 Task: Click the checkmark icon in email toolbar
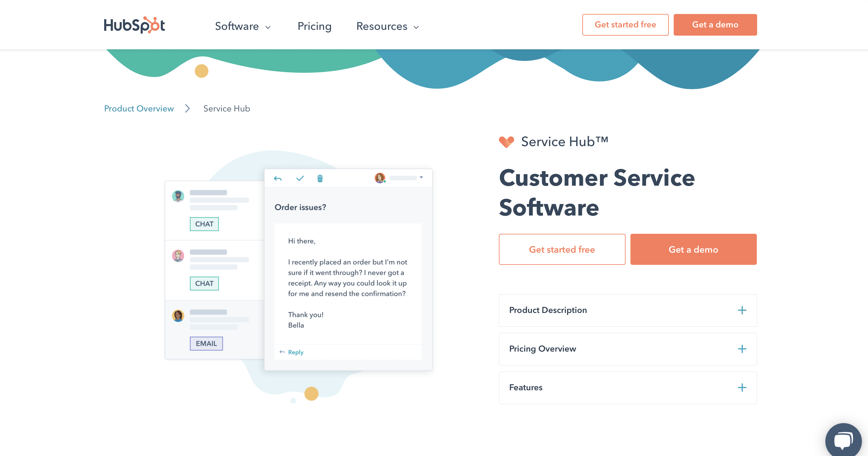[300, 178]
